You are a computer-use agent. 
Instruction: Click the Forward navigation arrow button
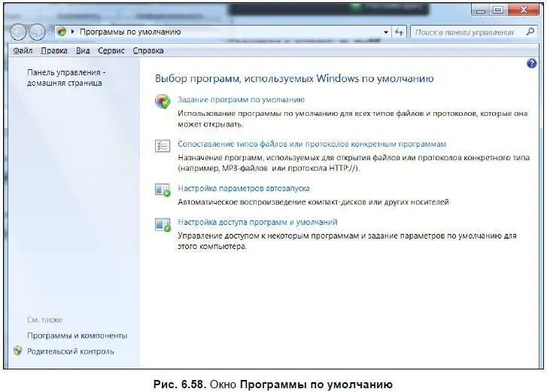tap(37, 32)
